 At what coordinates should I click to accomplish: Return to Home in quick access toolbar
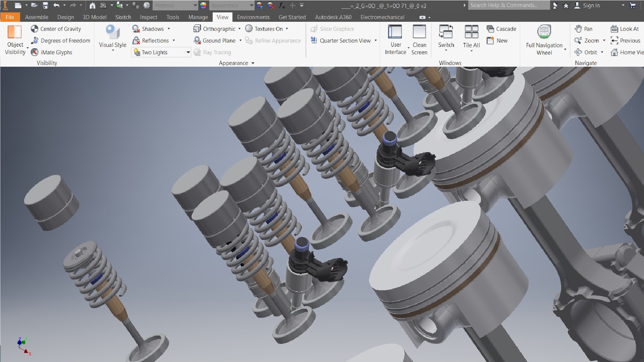point(93,5)
